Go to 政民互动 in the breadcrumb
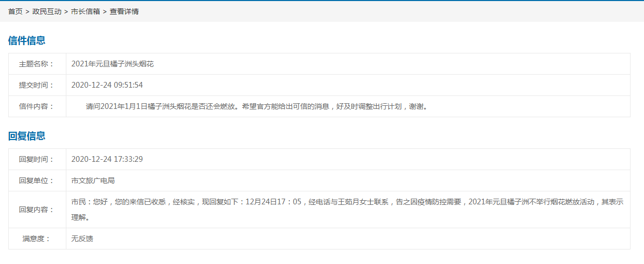This screenshot has width=644, height=264. click(47, 11)
